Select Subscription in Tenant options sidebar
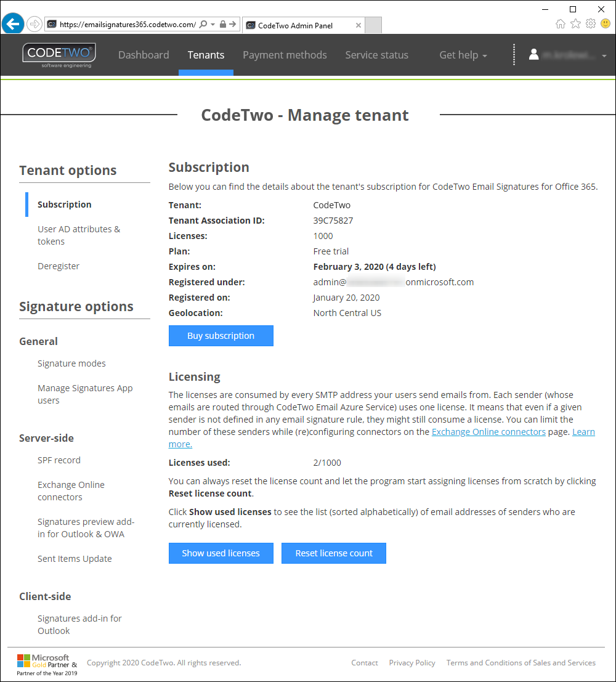Screen dimensions: 616x682 tap(65, 205)
